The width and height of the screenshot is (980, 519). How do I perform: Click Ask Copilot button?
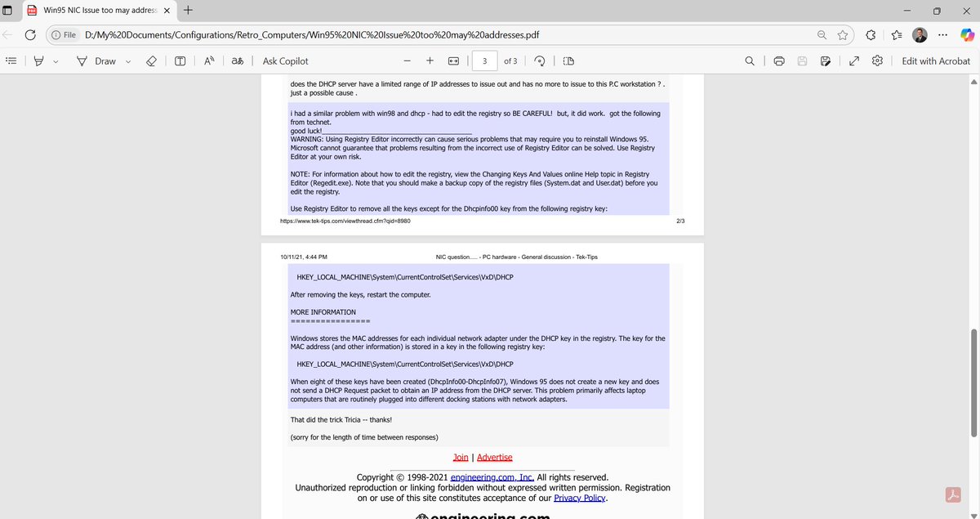286,61
